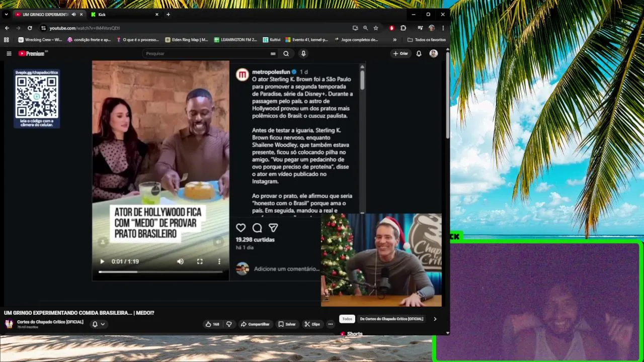Select the Todos filter chip
Viewport: 644px width, 362px height.
(x=347, y=319)
